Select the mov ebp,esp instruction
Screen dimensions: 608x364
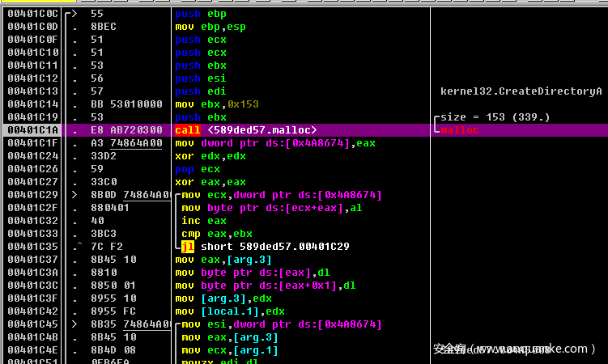210,27
